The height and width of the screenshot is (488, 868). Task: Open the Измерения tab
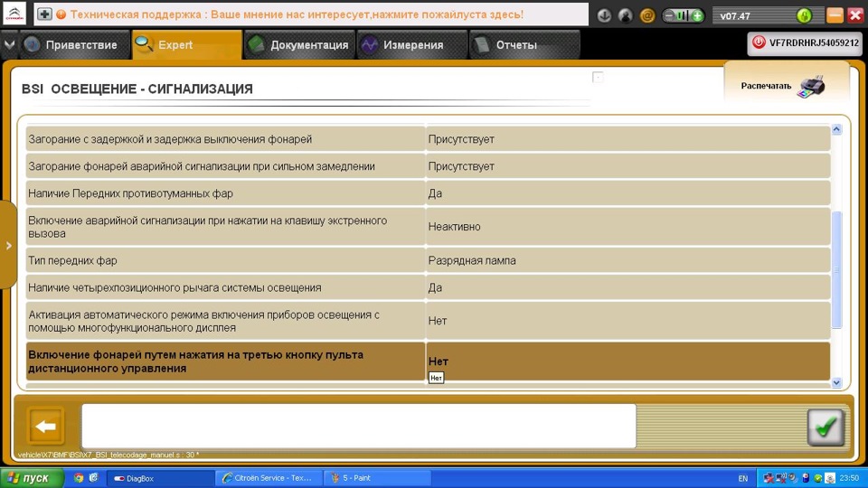[x=411, y=45]
